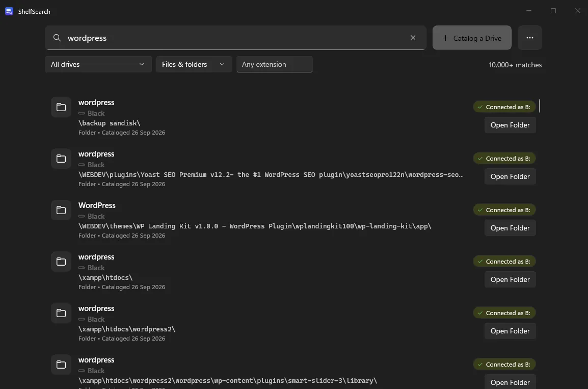Image resolution: width=588 pixels, height=389 pixels.
Task: Click the results list scrollbar thumb
Action: 539,106
